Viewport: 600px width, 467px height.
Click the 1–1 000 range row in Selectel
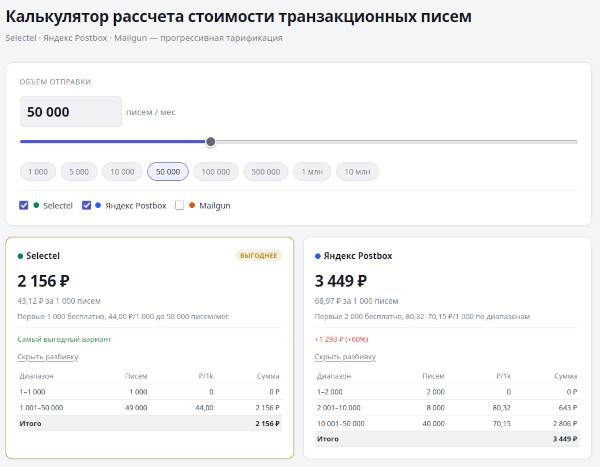[150, 392]
